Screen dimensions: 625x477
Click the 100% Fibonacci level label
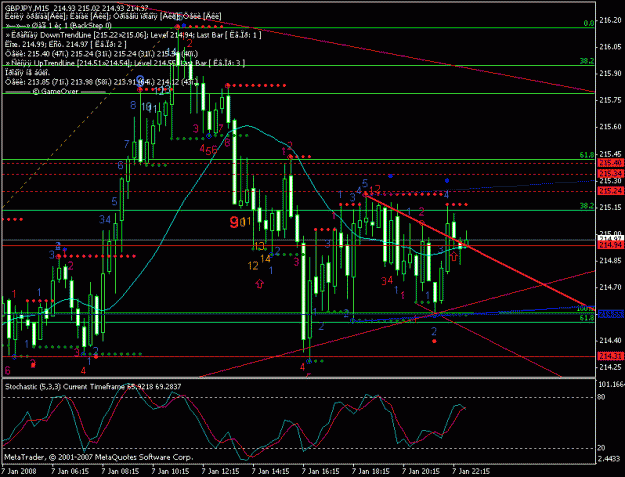(586, 308)
